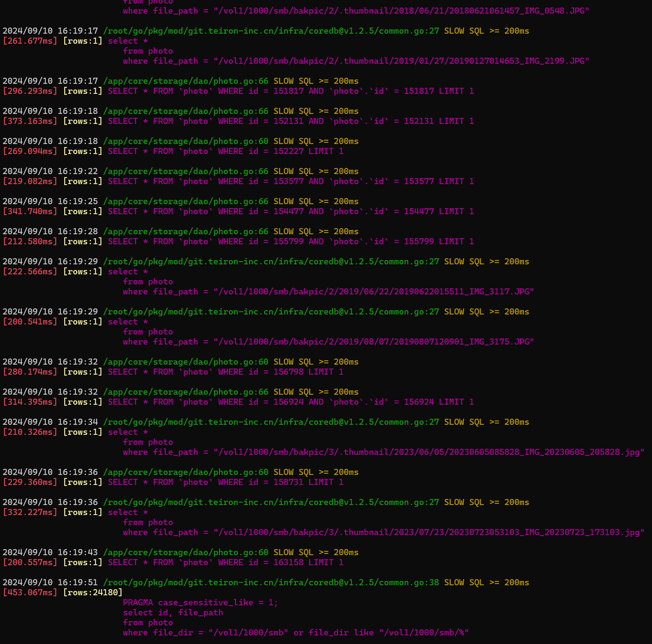
Task: Click the file path ending in IMG_2199.JPG
Action: 401,61
